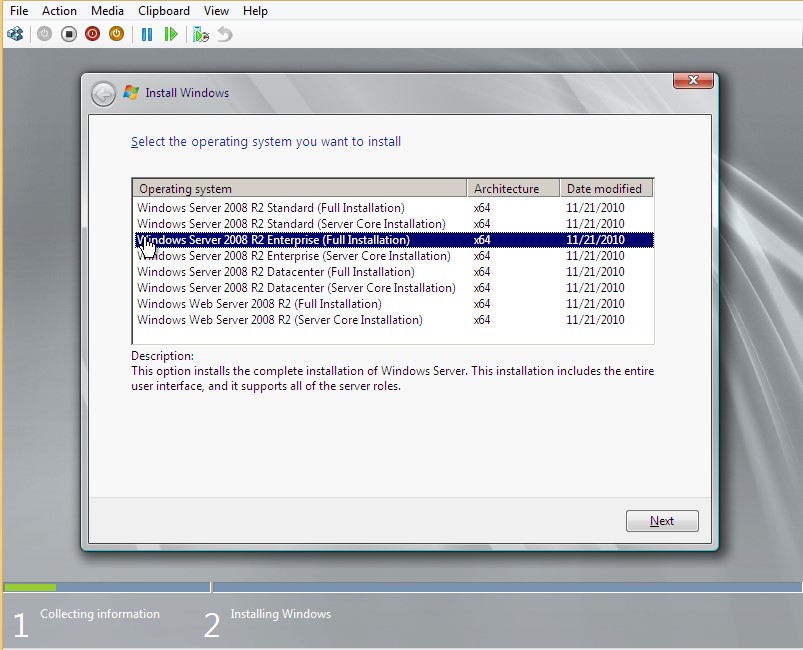Screen dimensions: 803x650
Task: Close the Install Windows dialog
Action: coord(693,80)
